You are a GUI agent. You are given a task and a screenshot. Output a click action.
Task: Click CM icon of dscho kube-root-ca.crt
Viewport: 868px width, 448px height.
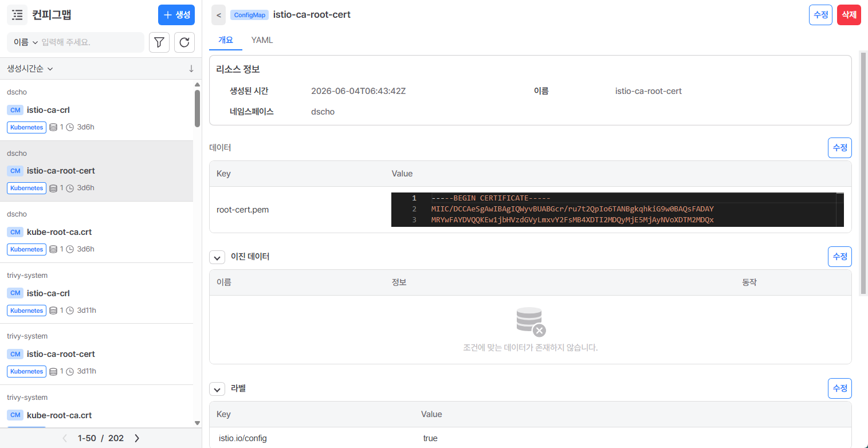click(x=15, y=232)
